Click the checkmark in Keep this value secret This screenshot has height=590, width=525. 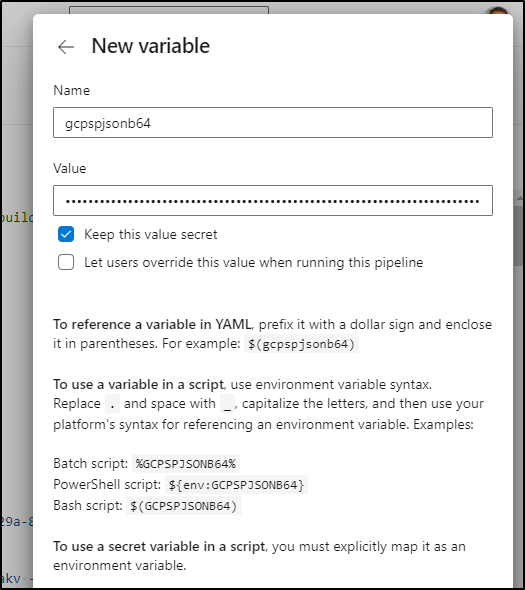(x=66, y=234)
